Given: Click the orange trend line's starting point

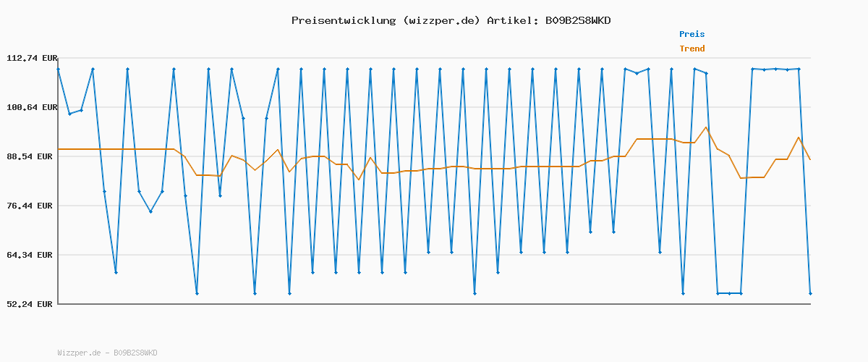Looking at the screenshot, I should [59, 149].
